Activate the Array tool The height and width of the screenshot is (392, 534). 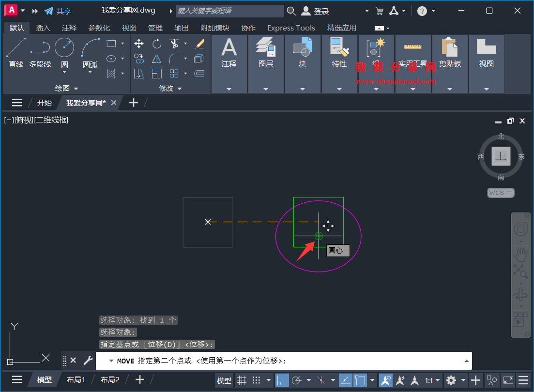tap(174, 74)
